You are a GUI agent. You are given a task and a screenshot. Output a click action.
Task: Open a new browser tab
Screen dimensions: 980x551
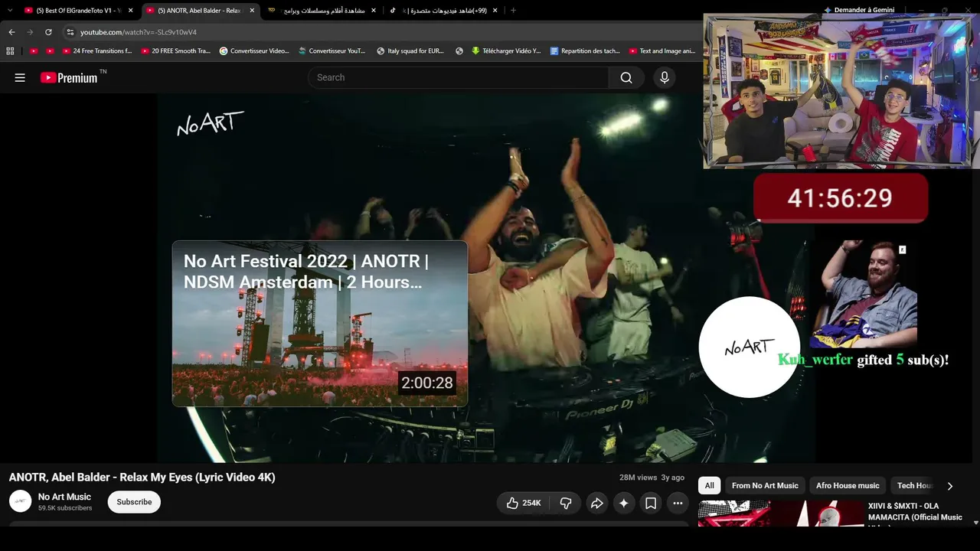point(513,11)
